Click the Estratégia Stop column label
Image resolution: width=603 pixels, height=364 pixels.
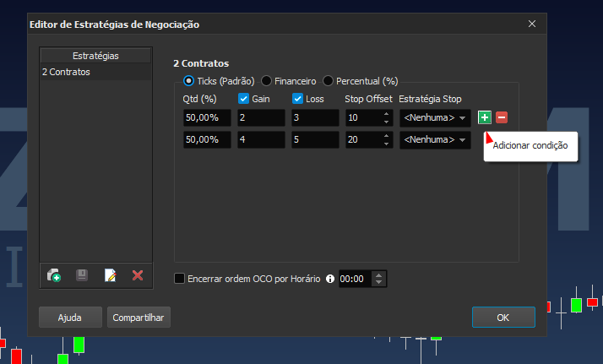click(430, 99)
